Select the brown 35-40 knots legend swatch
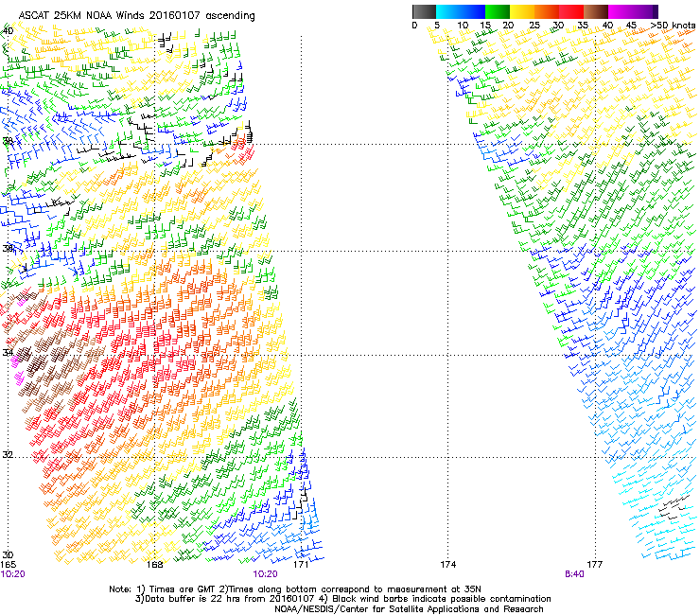Screen dimensions: 700x615 tap(596, 11)
